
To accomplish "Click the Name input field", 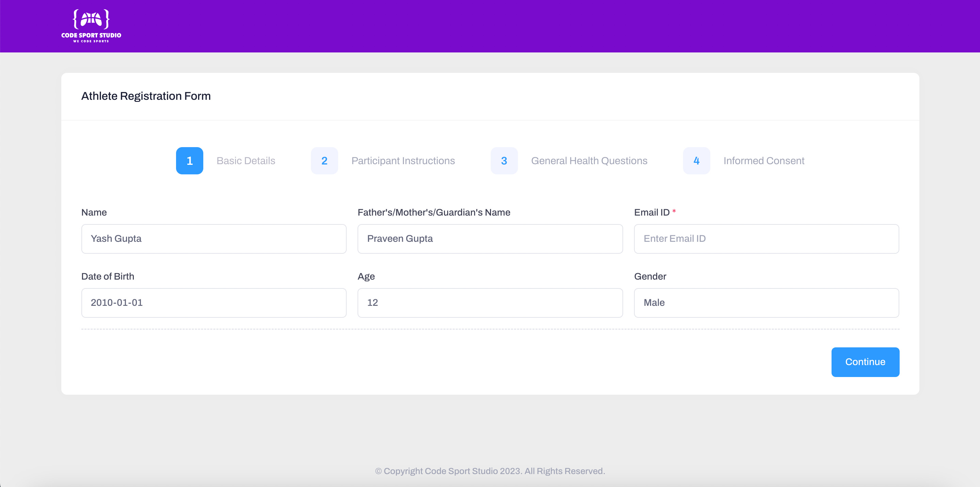I will [214, 238].
